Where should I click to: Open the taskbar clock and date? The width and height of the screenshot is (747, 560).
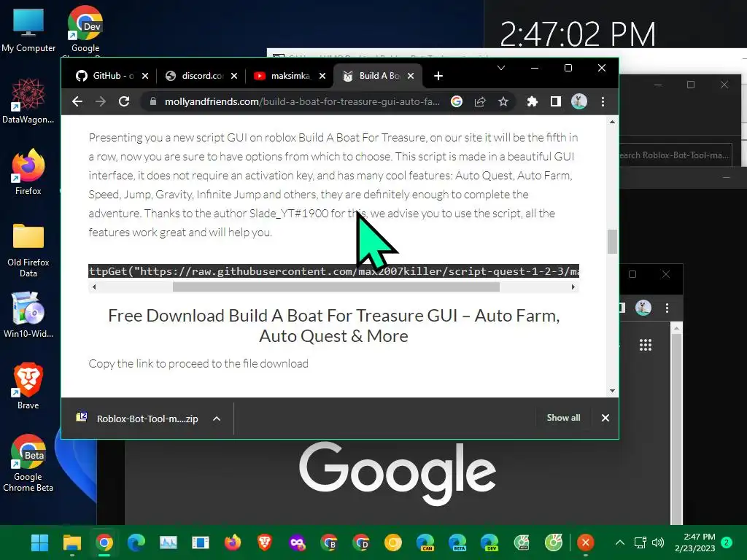[x=694, y=542]
